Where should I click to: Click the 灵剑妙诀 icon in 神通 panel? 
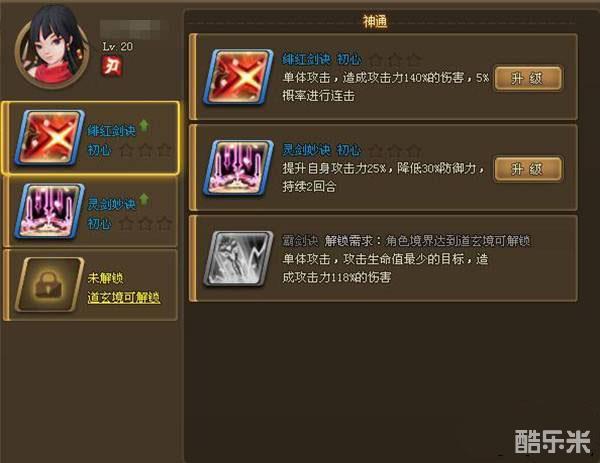(238, 168)
